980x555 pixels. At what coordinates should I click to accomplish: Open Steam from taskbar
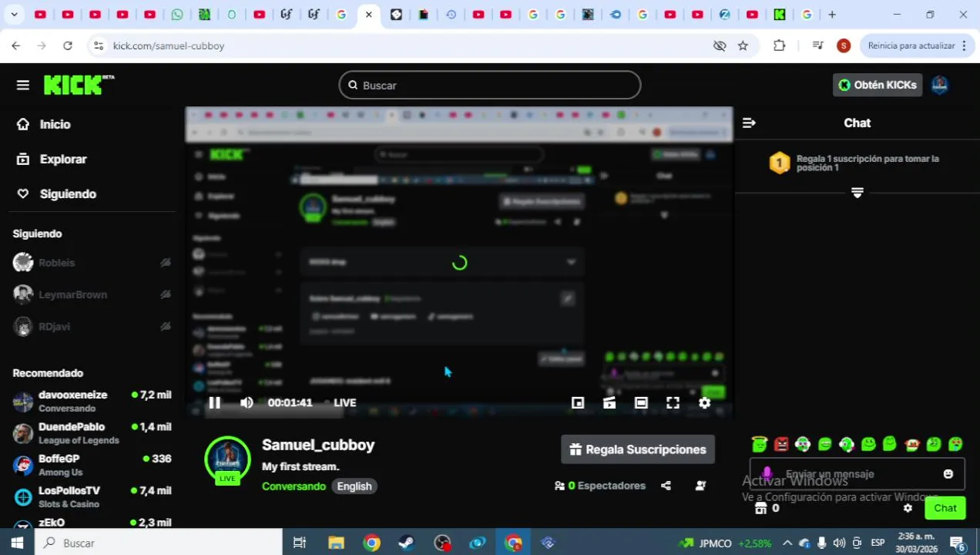coord(406,543)
